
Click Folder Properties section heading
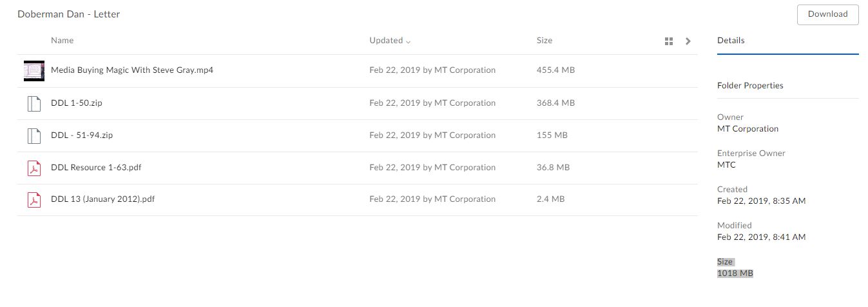750,86
